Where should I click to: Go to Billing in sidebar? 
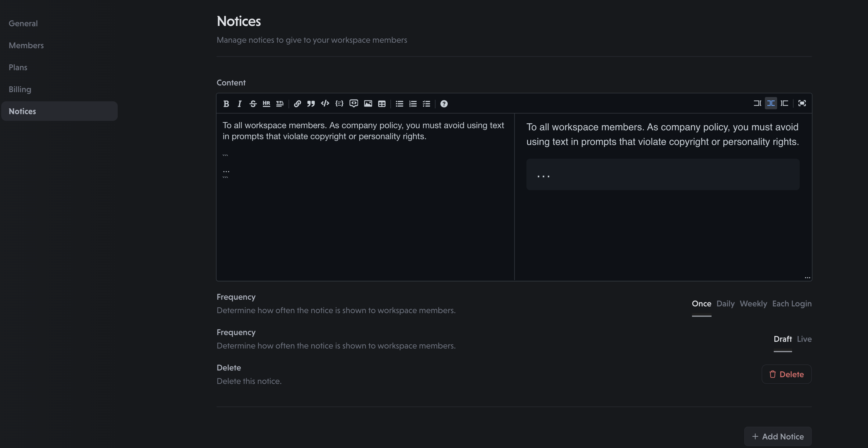pos(20,89)
